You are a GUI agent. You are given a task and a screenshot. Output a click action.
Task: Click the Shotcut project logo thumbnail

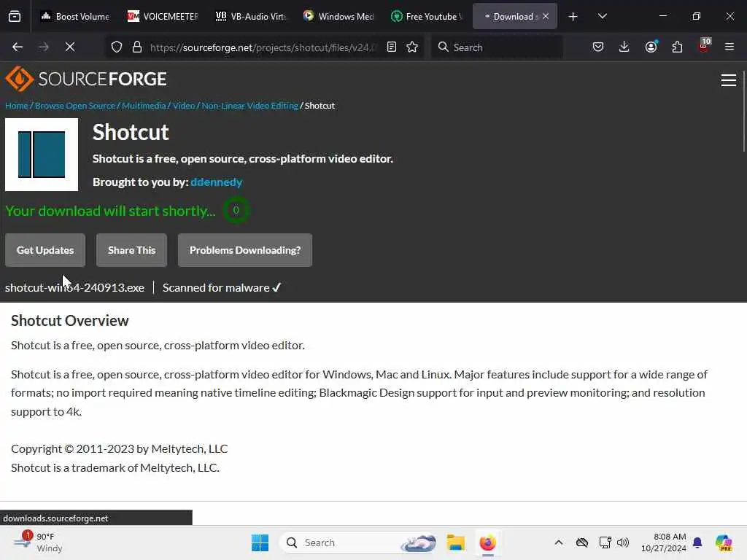coord(42,155)
